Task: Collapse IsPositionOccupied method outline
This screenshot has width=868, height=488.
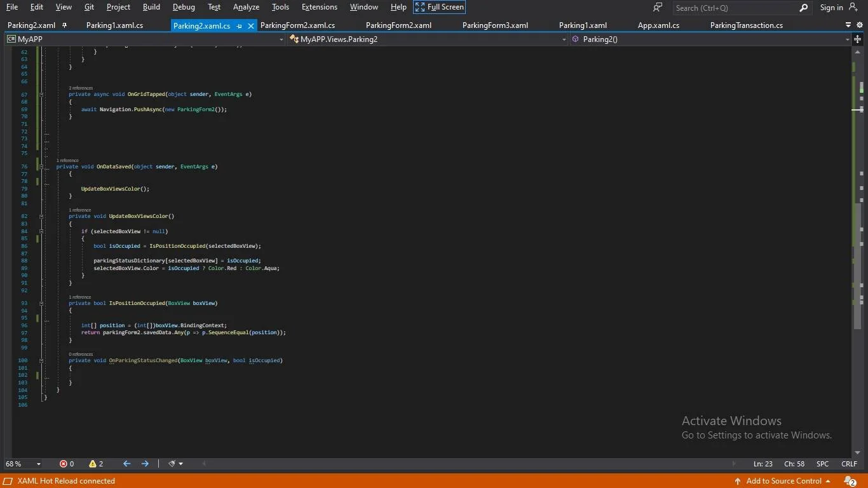Action: coord(41,304)
